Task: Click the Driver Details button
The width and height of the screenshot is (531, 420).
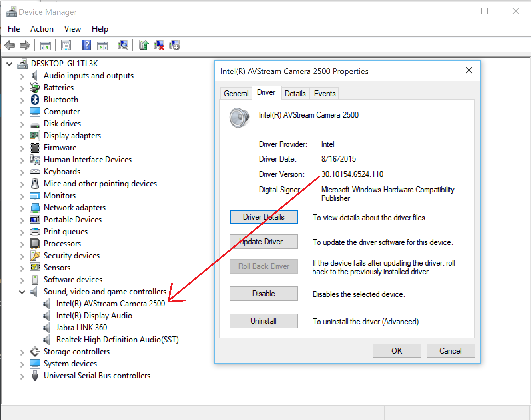Action: click(x=264, y=217)
